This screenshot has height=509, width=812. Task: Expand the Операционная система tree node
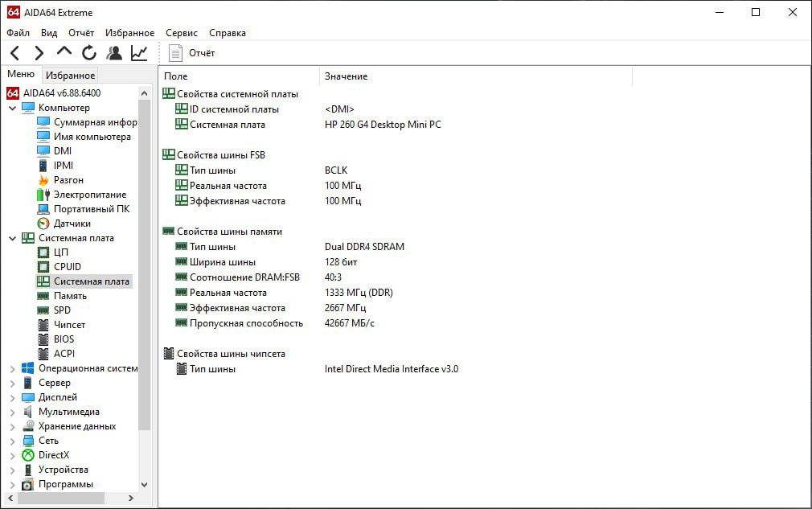tap(12, 368)
